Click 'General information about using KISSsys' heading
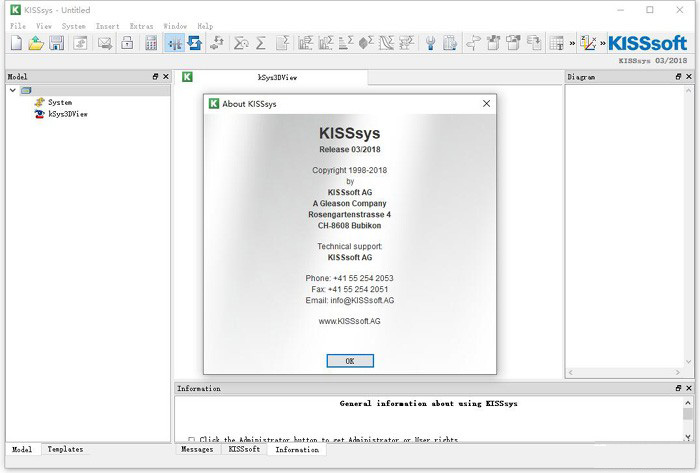Image resolution: width=700 pixels, height=473 pixels. [x=429, y=403]
